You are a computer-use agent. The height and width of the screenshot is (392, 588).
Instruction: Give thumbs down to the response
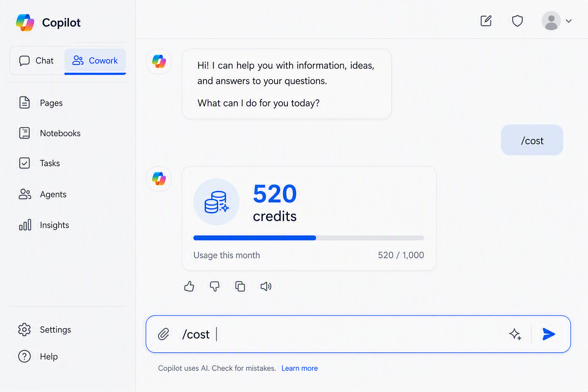215,286
